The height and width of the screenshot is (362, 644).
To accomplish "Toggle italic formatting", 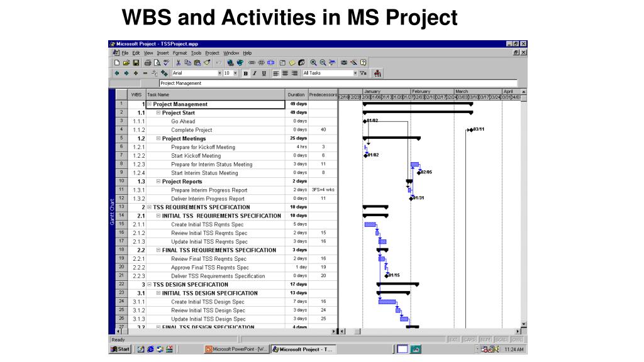I will point(255,74).
